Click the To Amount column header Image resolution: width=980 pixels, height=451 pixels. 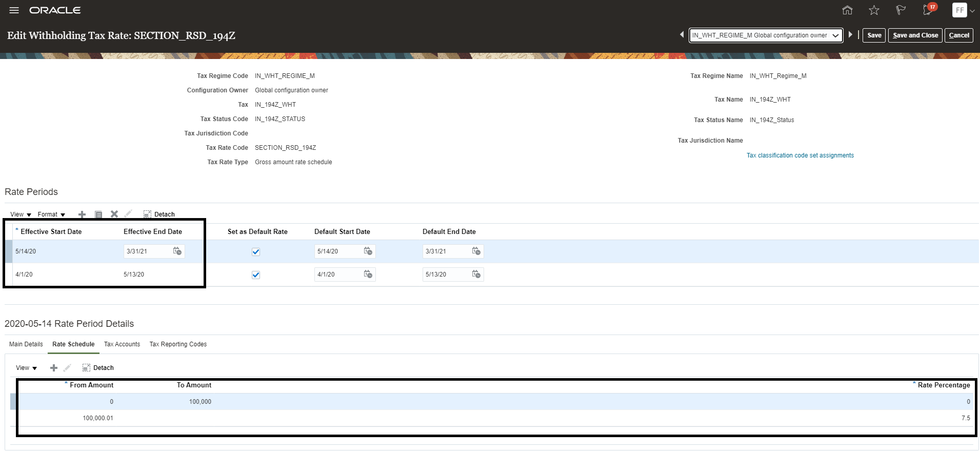pos(194,385)
